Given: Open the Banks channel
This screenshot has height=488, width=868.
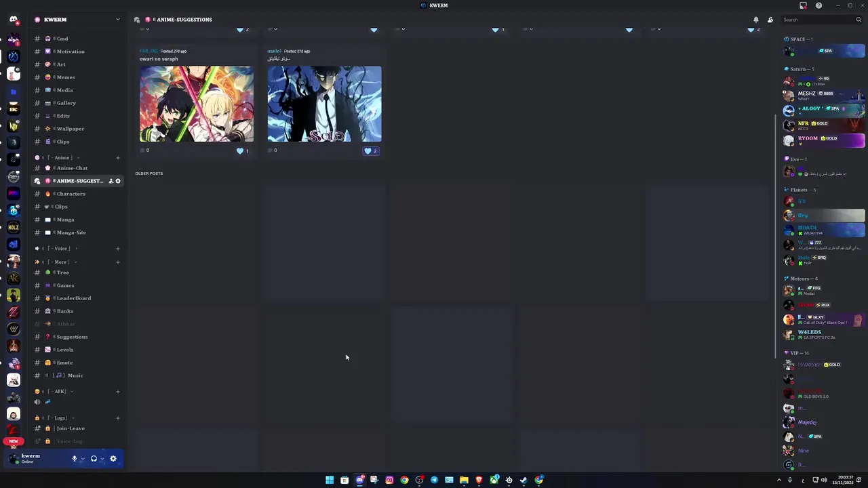Looking at the screenshot, I should tap(78, 311).
